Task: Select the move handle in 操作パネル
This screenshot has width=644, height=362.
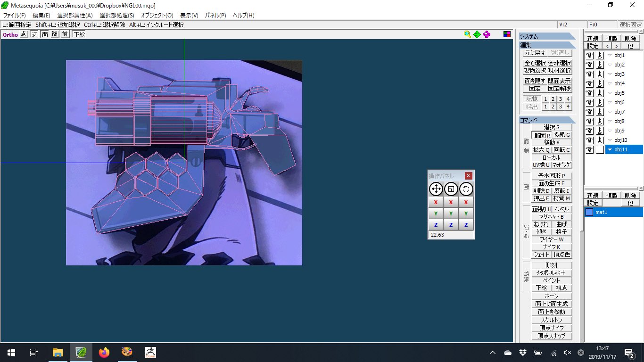Action: pyautogui.click(x=436, y=189)
